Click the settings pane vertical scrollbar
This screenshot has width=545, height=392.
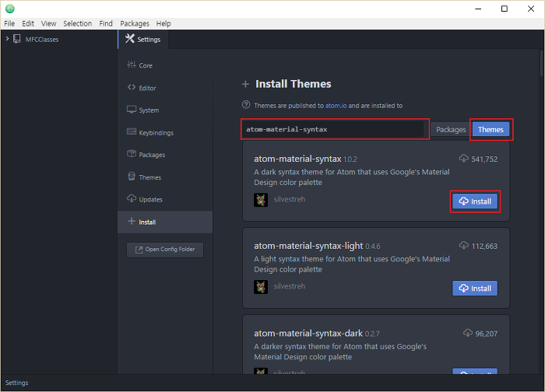(x=542, y=64)
